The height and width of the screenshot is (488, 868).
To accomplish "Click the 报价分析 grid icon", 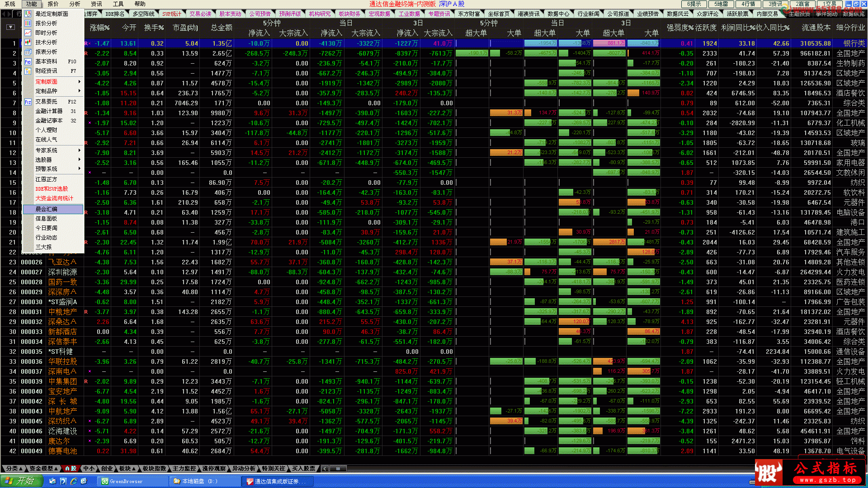I will pyautogui.click(x=28, y=23).
